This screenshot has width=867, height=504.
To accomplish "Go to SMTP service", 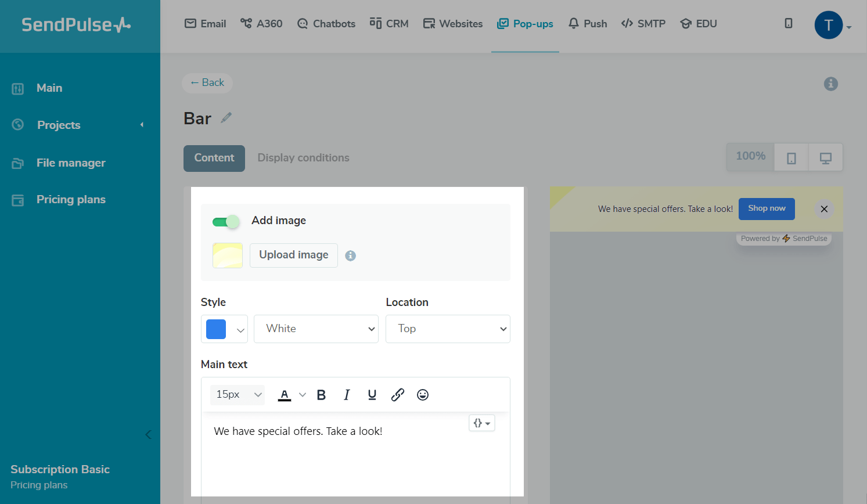I will pyautogui.click(x=643, y=24).
